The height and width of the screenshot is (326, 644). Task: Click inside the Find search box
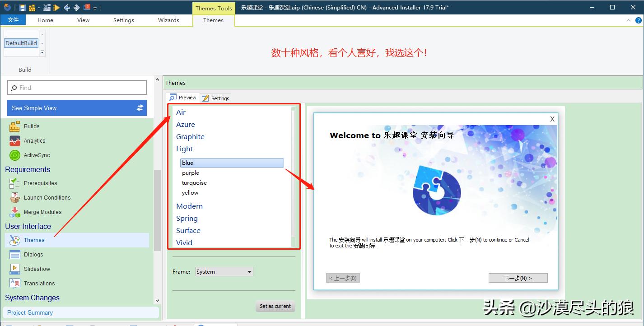(77, 87)
